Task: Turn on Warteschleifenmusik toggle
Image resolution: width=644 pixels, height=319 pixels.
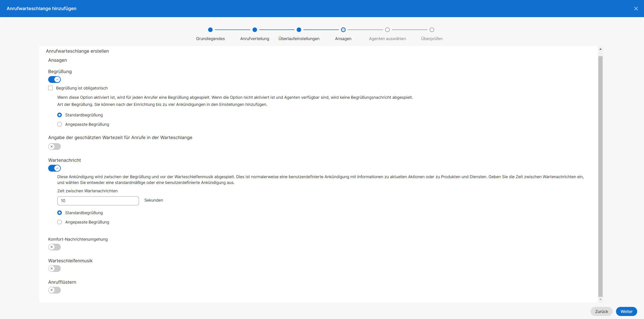Action: [x=54, y=269]
